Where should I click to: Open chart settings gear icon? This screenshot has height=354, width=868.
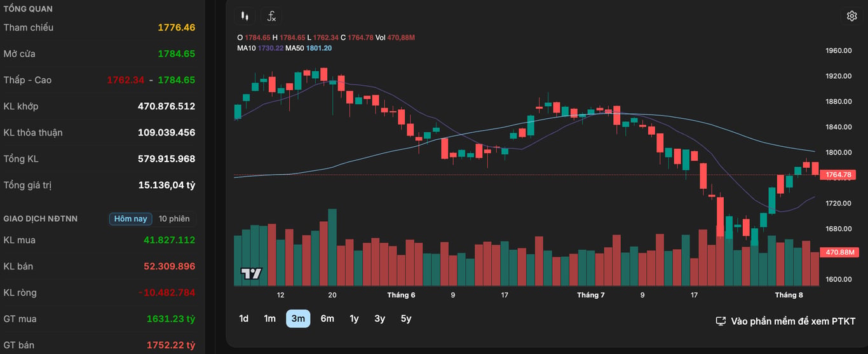[852, 16]
